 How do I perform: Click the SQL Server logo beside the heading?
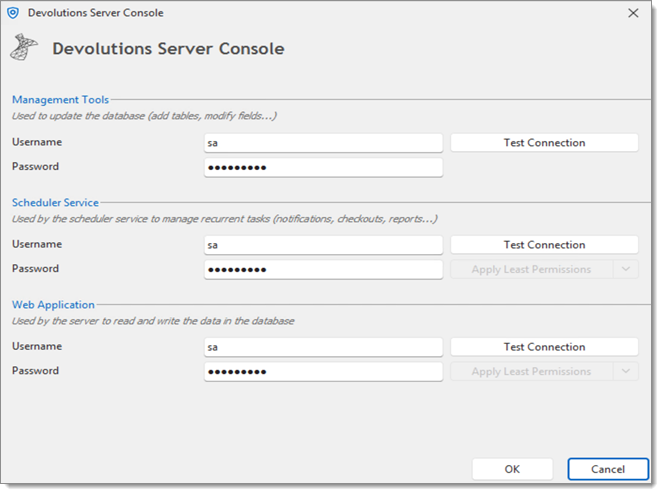point(24,47)
